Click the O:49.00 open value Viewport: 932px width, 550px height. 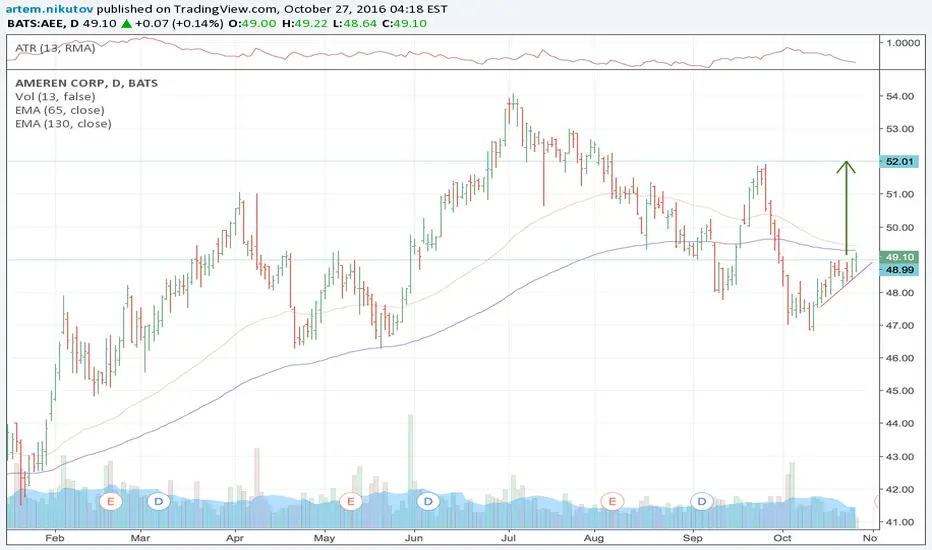tap(253, 23)
